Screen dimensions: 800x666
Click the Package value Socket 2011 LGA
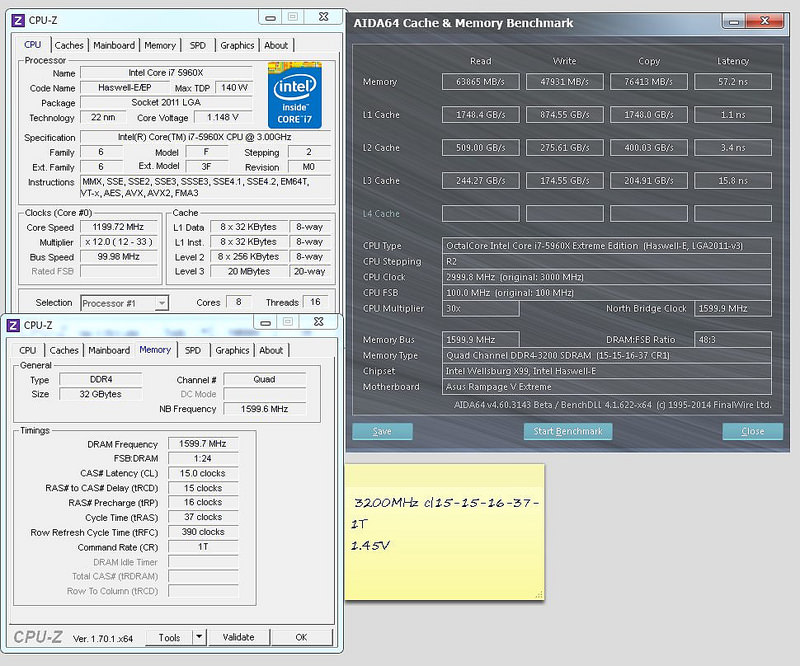166,103
